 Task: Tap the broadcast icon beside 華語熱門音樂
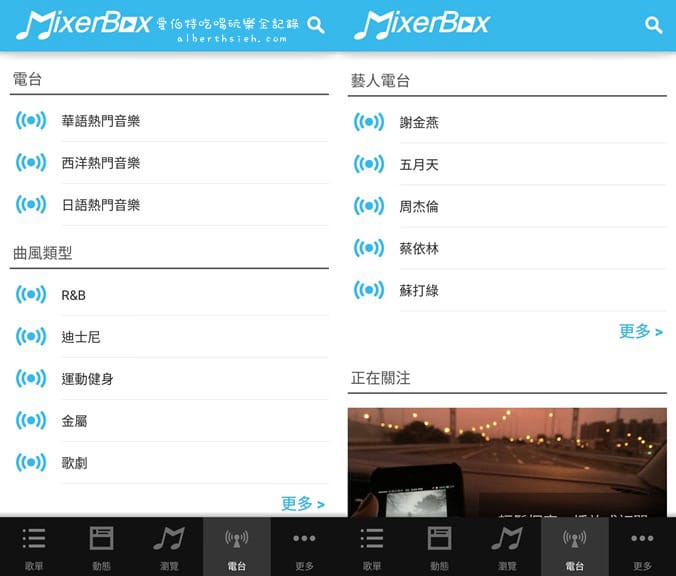pyautogui.click(x=31, y=120)
